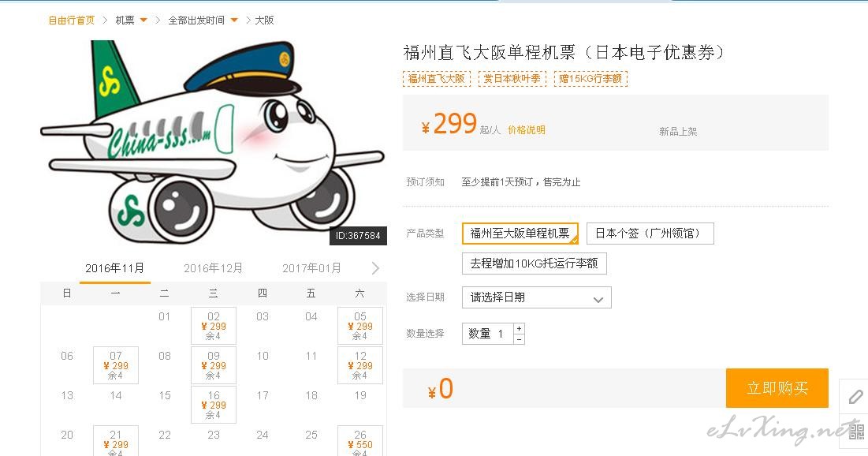
Task: Click the ID:367584 label on image
Action: pos(358,235)
